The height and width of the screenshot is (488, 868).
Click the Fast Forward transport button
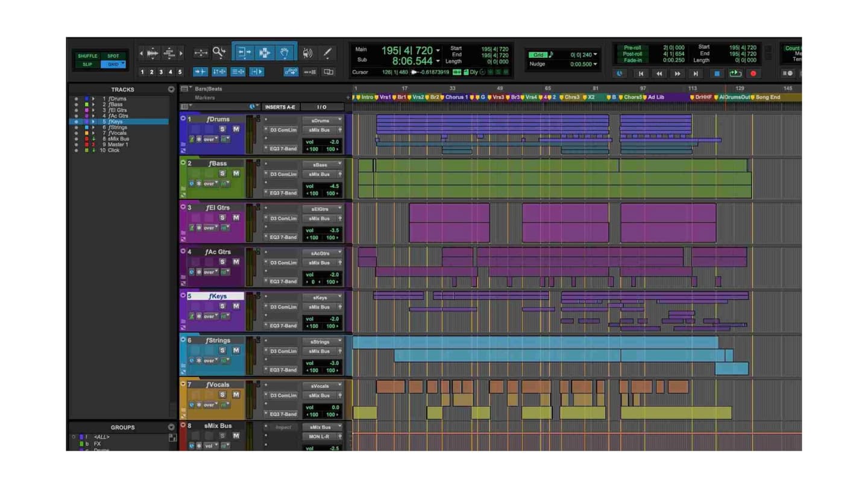click(677, 74)
